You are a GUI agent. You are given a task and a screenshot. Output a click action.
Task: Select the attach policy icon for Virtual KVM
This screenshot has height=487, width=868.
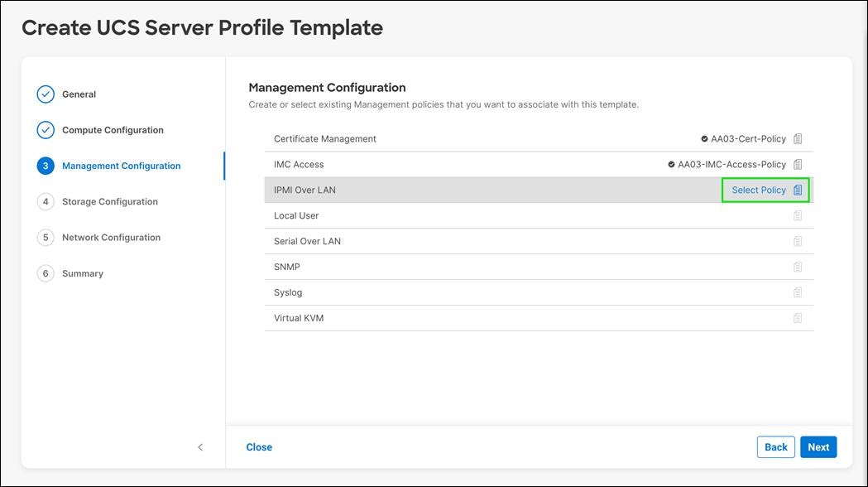(x=797, y=317)
